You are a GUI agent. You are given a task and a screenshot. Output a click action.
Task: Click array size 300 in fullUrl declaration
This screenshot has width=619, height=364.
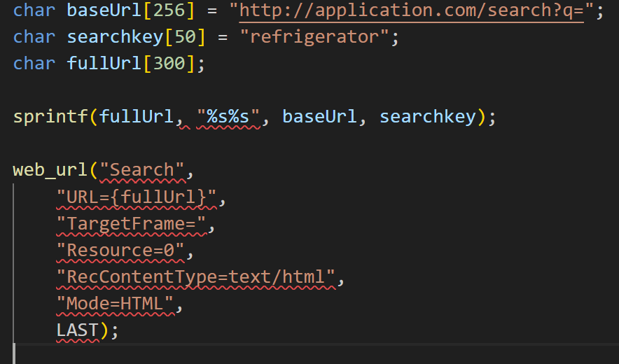point(169,64)
